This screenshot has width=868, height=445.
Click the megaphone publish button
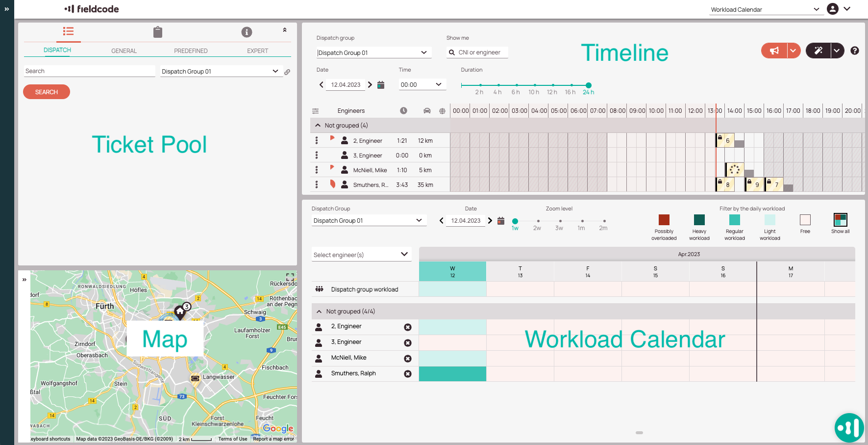[x=774, y=51]
